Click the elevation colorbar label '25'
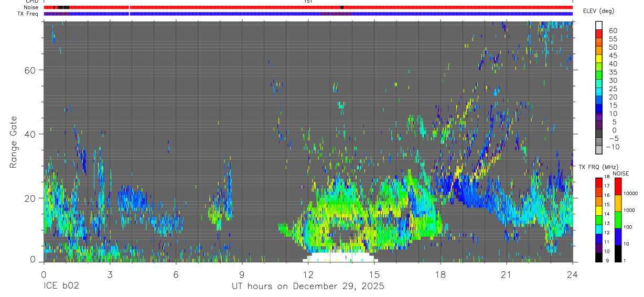644x297 pixels. tap(613, 89)
